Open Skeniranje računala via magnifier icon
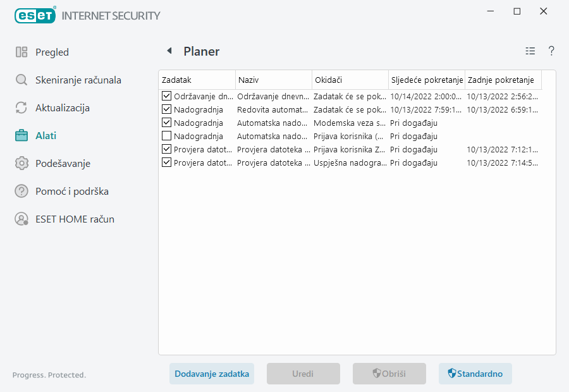This screenshot has height=392, width=569. tap(21, 80)
